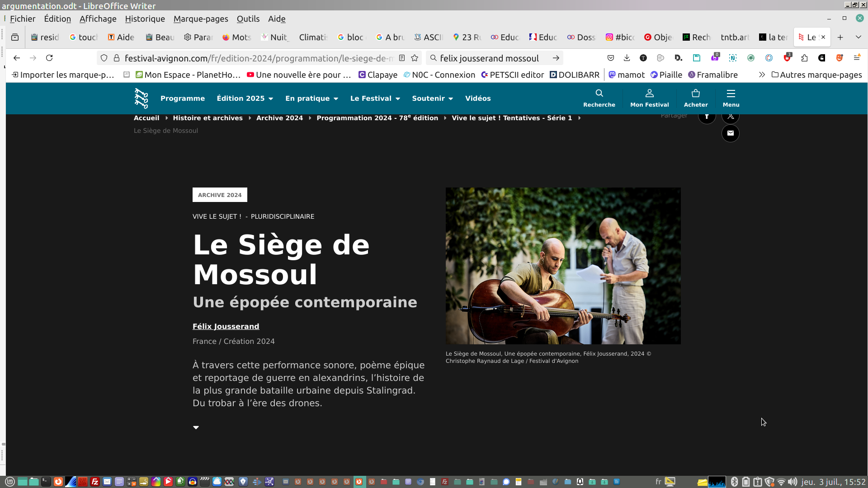Share the page by email icon
This screenshot has width=868, height=488.
(730, 133)
